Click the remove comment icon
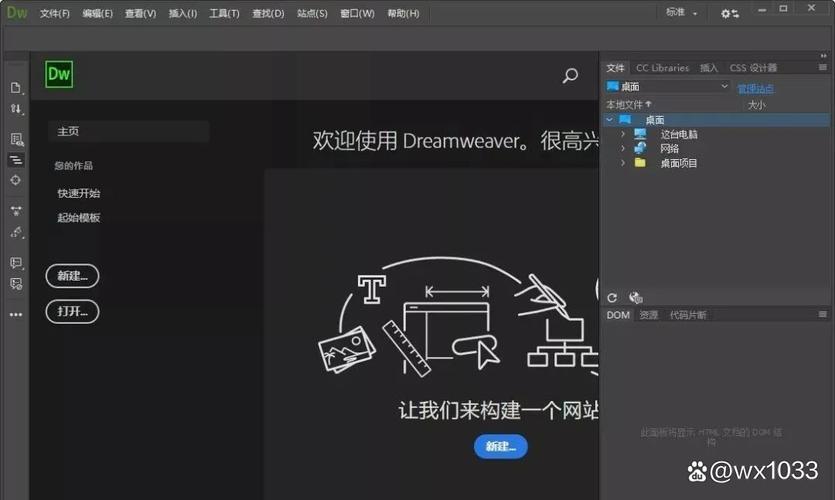This screenshot has width=835, height=500. click(16, 284)
